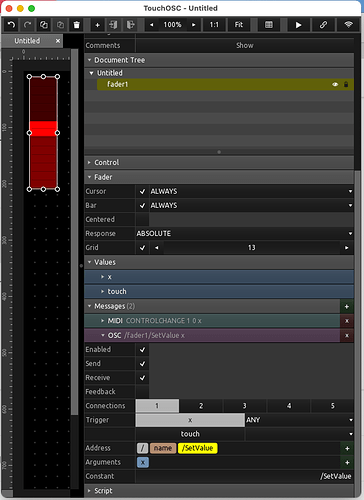Select fader1 in the document tree

(x=225, y=84)
